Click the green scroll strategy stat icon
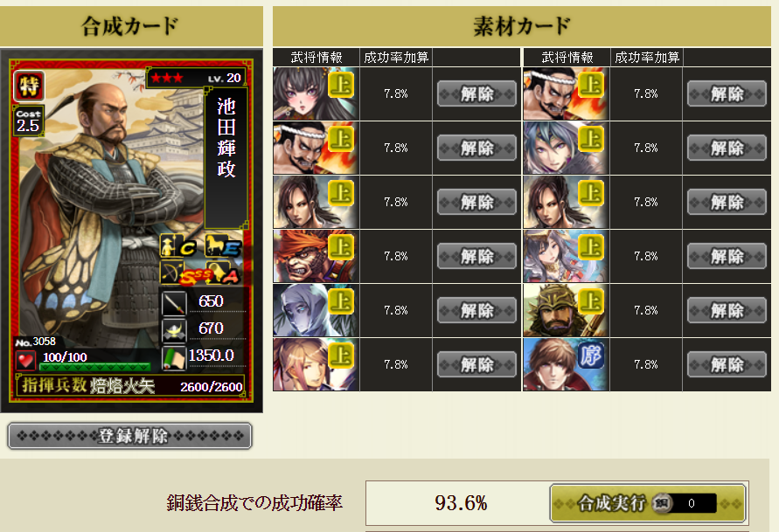 coord(174,356)
